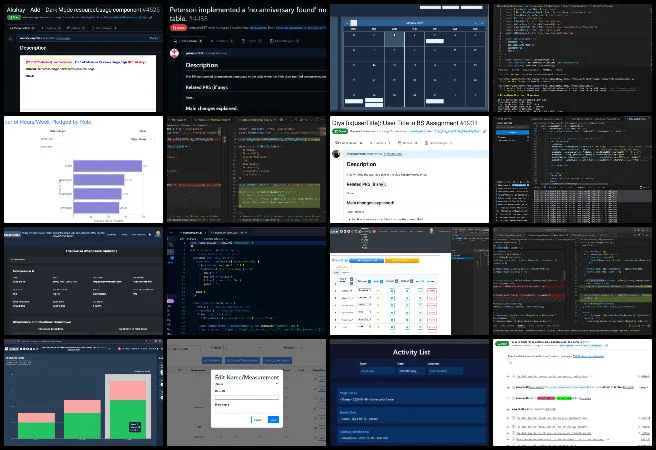Image resolution: width=656 pixels, height=450 pixels.
Task: Click blue Save button in Edit Name/Measurement modal
Action: coord(273,420)
